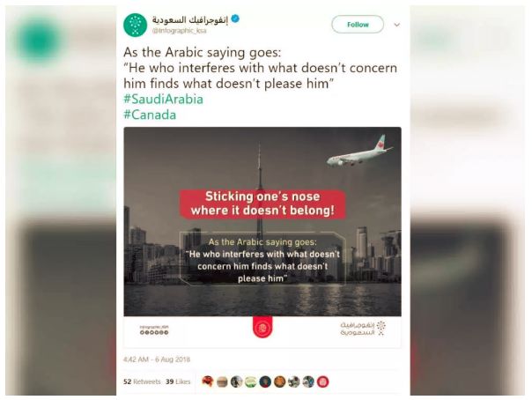Follow the account with Follow button

[358, 25]
